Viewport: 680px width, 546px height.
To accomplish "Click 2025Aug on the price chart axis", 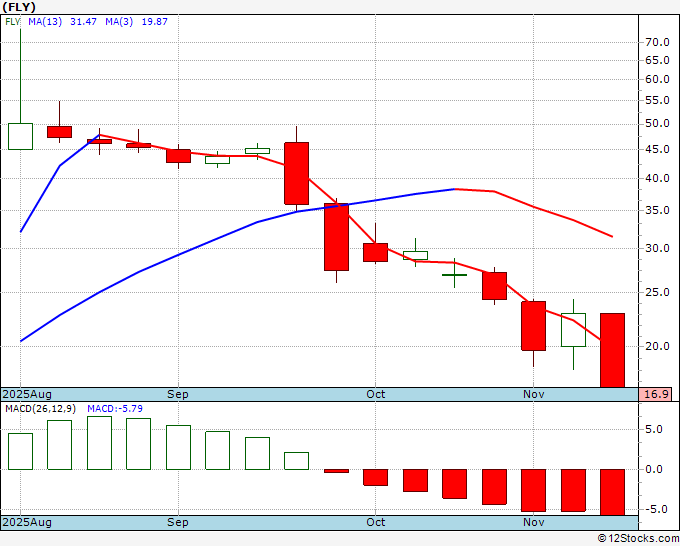I will 27,394.
